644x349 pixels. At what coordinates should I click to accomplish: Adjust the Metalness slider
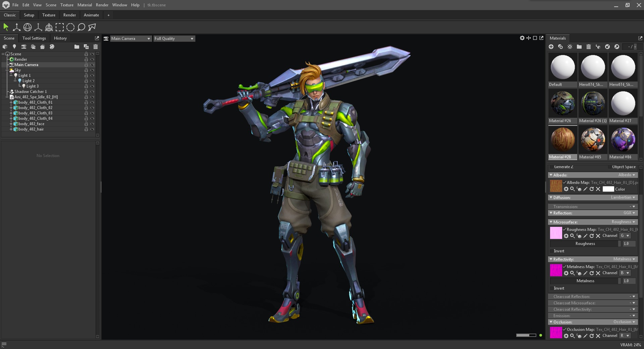585,281
